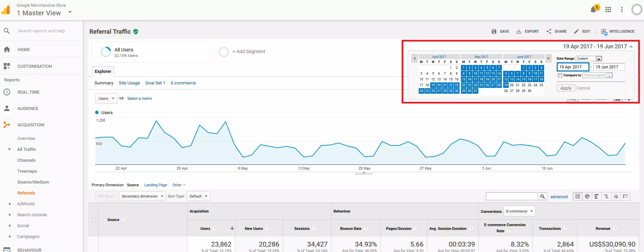Open the Google apps grid icon
644x252 pixels.
point(608,10)
